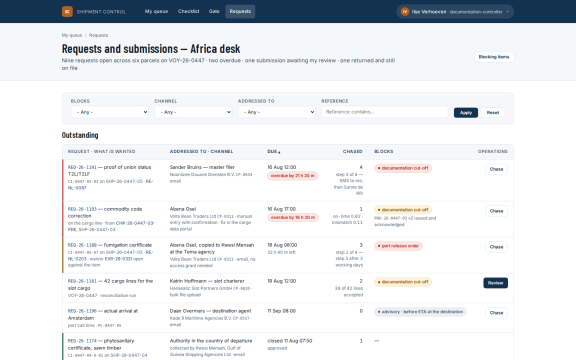Screen dimensions: 576x360
Task: Open the My queue nav tab
Action: pyautogui.click(x=156, y=11)
